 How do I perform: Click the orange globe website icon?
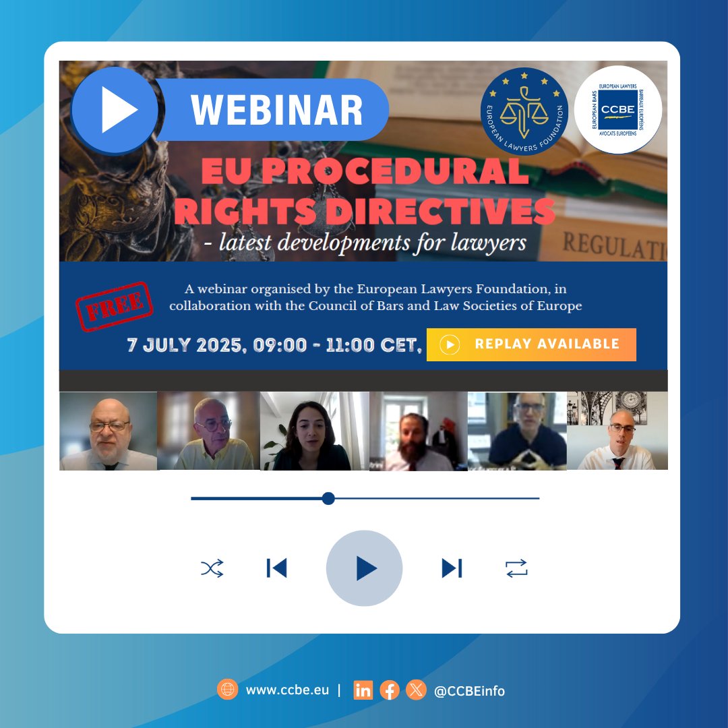[228, 690]
